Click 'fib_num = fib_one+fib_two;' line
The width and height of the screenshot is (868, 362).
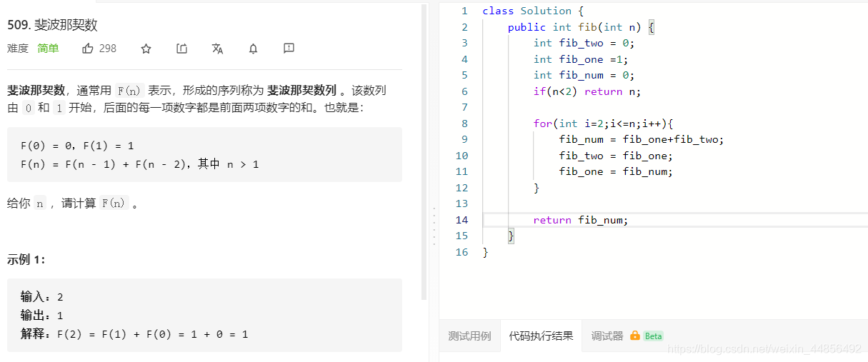642,139
